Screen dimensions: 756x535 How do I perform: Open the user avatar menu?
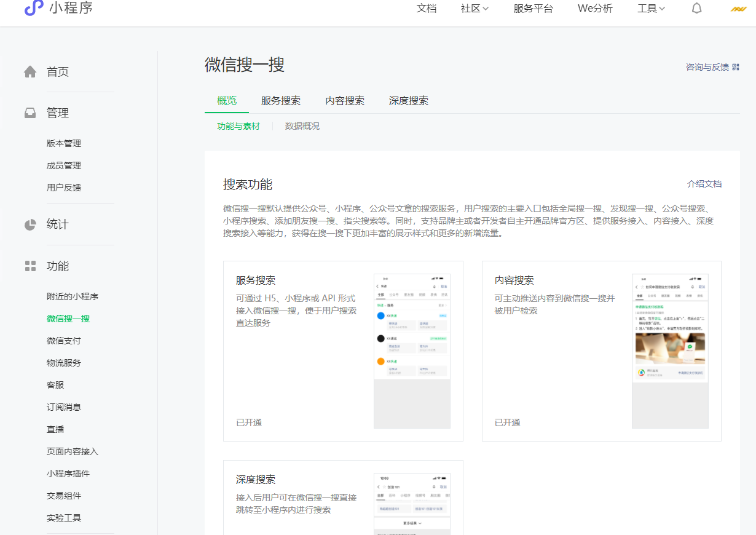(738, 9)
